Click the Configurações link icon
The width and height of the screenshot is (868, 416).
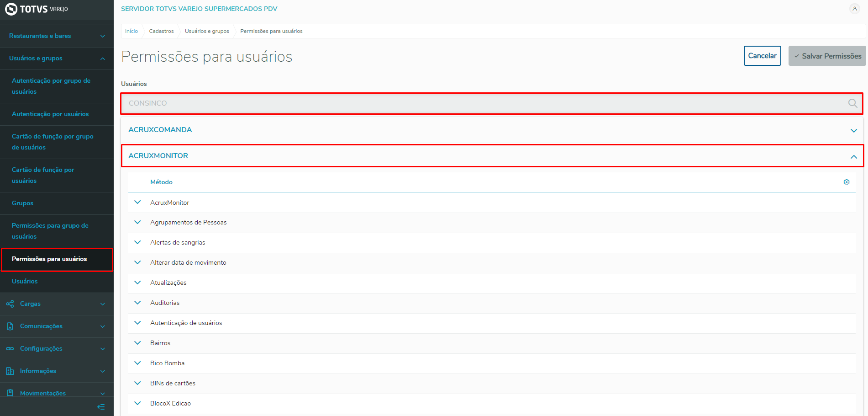(10, 348)
